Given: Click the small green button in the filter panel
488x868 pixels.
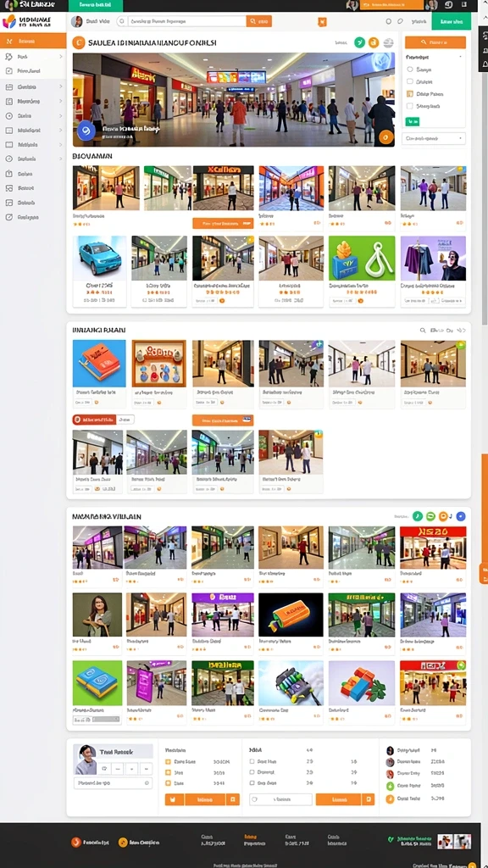Looking at the screenshot, I should point(413,120).
